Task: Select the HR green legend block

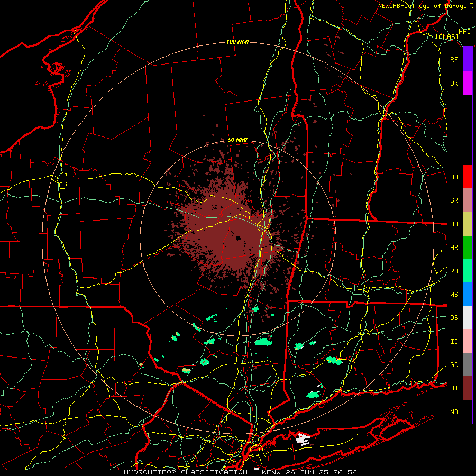Action: tap(467, 248)
